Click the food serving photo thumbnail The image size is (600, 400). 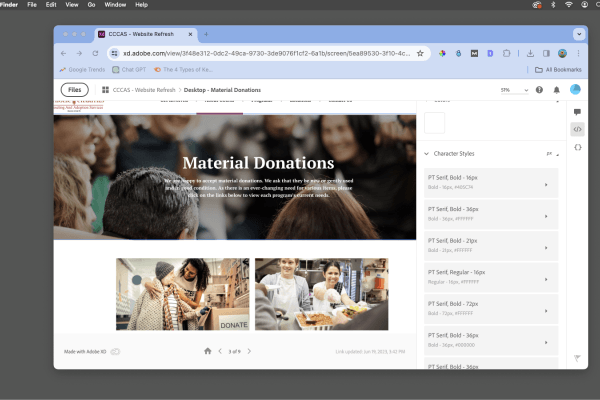point(321,294)
